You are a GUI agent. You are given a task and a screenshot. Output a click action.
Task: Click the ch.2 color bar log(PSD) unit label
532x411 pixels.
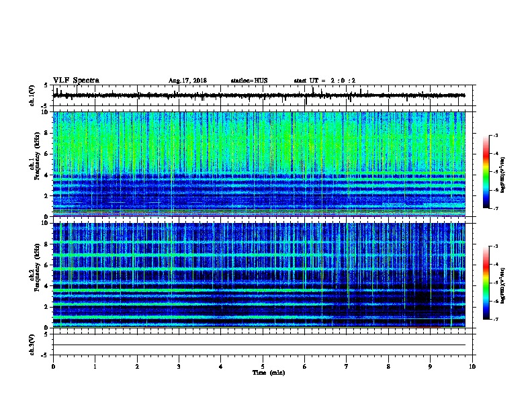pyautogui.click(x=503, y=285)
